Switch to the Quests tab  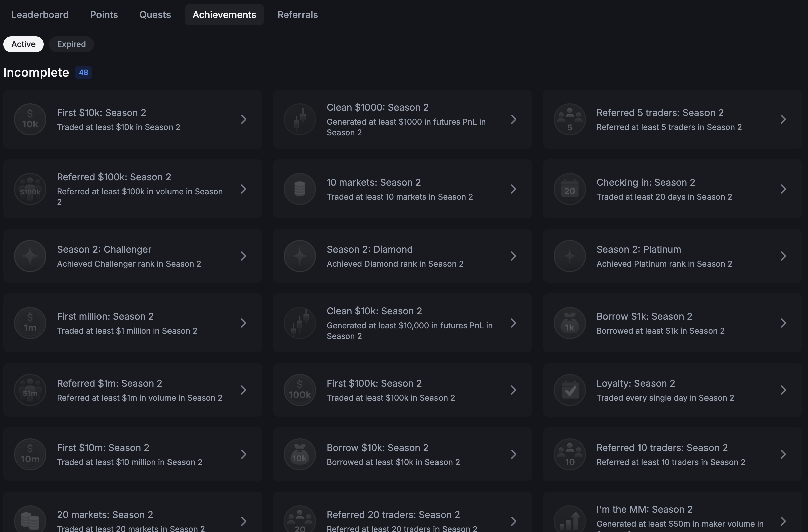(155, 15)
